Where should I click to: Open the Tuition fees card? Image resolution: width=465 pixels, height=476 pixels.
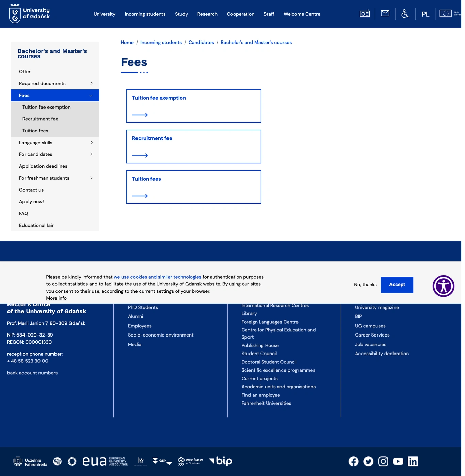194,187
